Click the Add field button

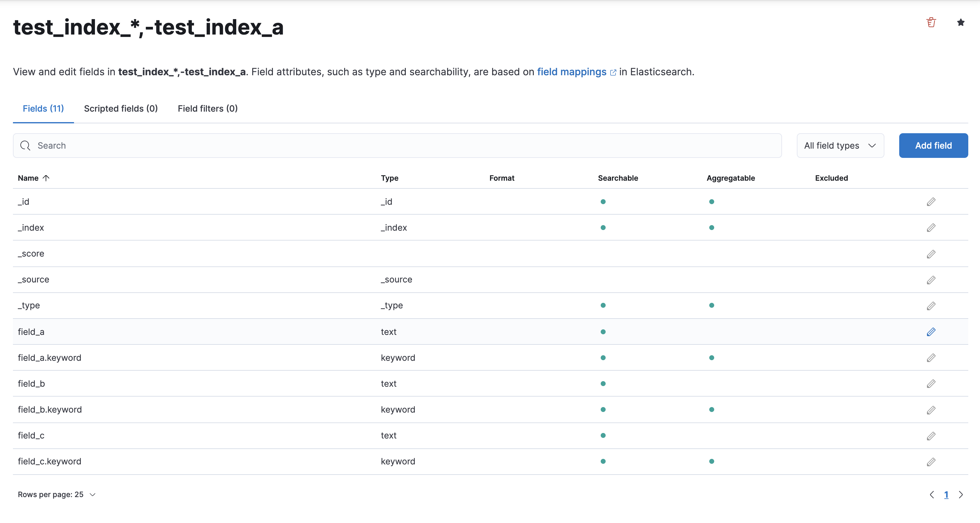(x=933, y=145)
